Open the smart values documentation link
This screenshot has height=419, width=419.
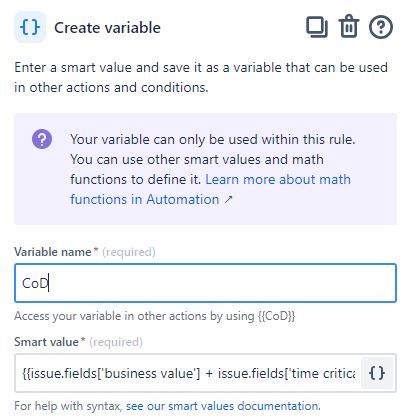[x=223, y=406]
